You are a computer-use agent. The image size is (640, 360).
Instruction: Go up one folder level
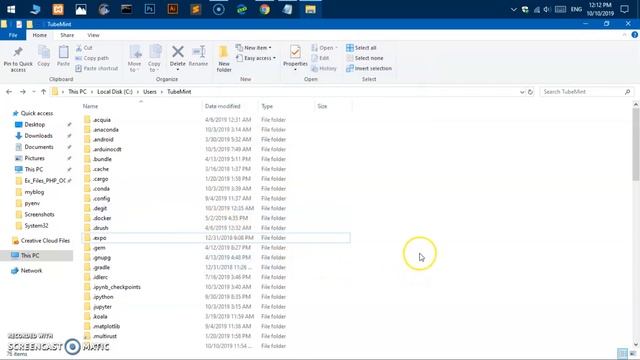click(43, 92)
